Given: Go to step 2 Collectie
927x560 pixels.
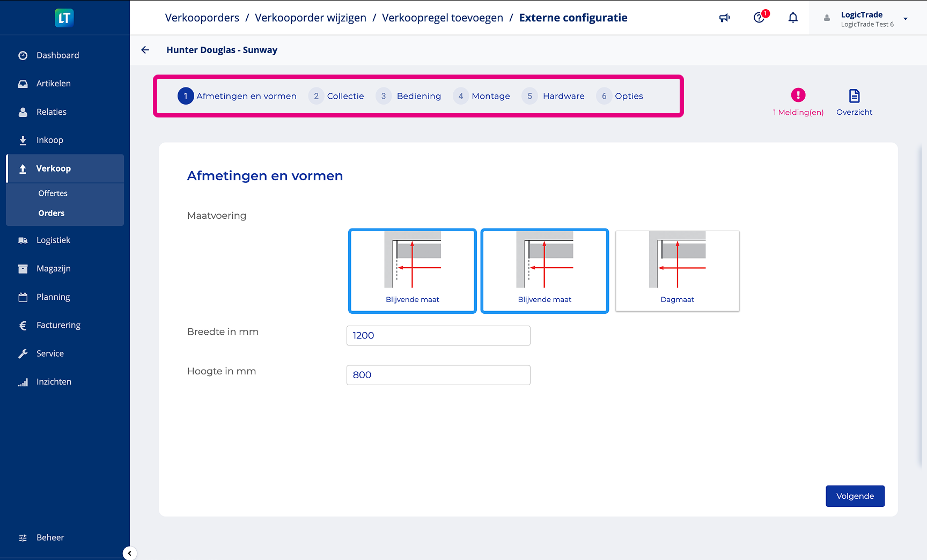Looking at the screenshot, I should click(x=337, y=96).
